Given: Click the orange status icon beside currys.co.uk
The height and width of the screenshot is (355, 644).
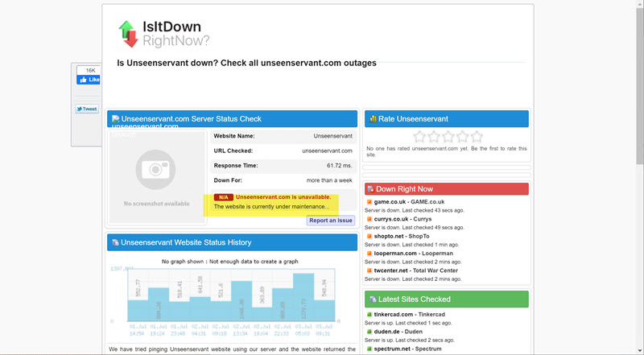Looking at the screenshot, I should pyautogui.click(x=369, y=219).
